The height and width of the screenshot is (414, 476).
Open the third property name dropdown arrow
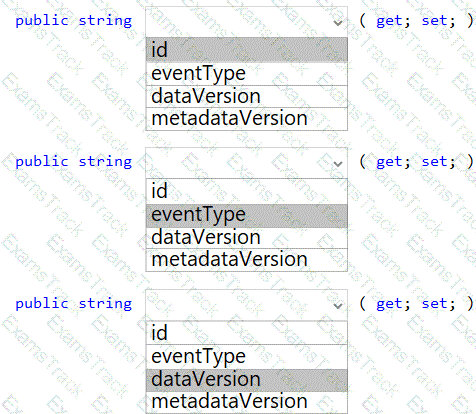[x=338, y=305]
